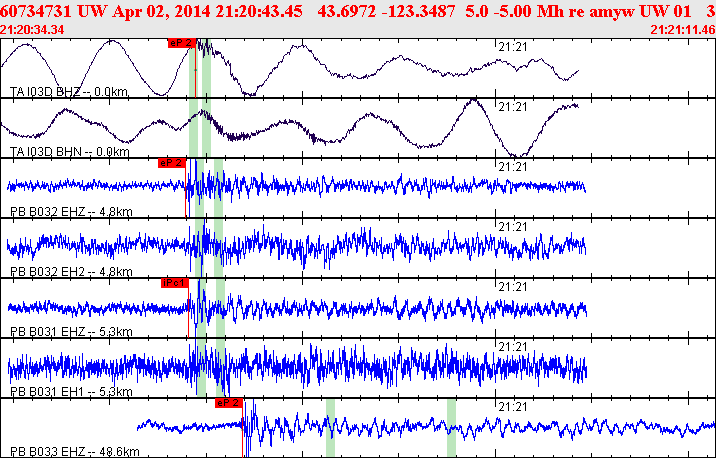Image resolution: width=716 pixels, height=458 pixels.
Task: Click the iPc1 pick flag on PB B031 EHZ
Action: [x=174, y=283]
